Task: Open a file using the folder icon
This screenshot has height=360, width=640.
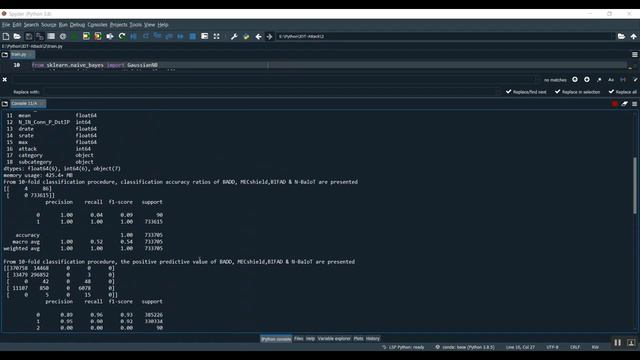Action: pos(17,36)
